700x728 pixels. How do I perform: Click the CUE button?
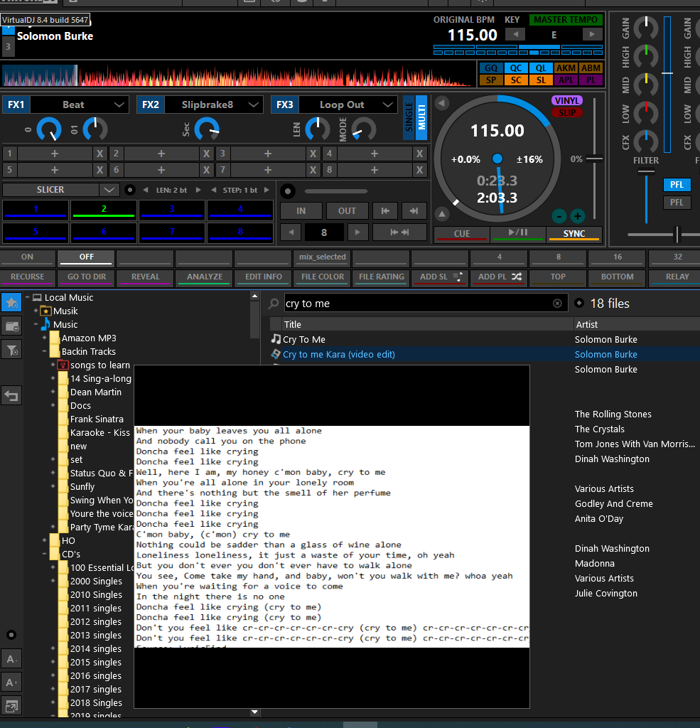[462, 233]
